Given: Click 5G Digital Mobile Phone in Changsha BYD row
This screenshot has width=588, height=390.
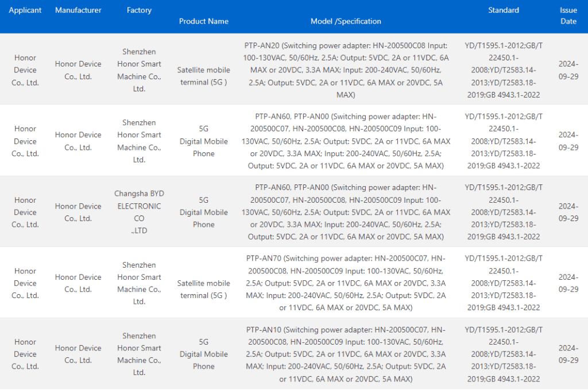Looking at the screenshot, I should click(203, 212).
